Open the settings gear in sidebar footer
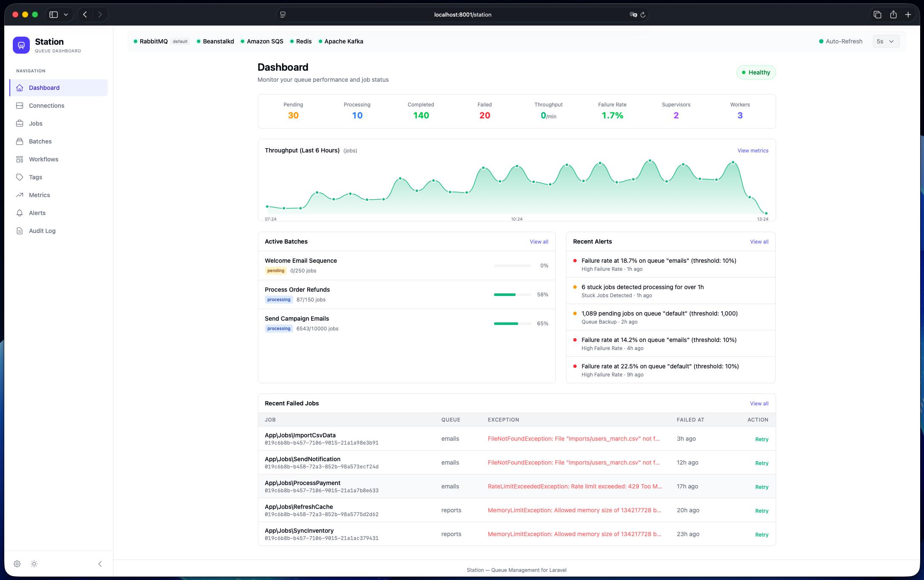 17,564
